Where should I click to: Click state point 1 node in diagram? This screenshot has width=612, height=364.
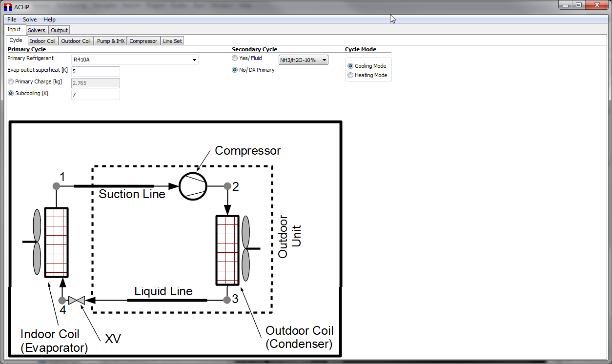click(x=56, y=186)
